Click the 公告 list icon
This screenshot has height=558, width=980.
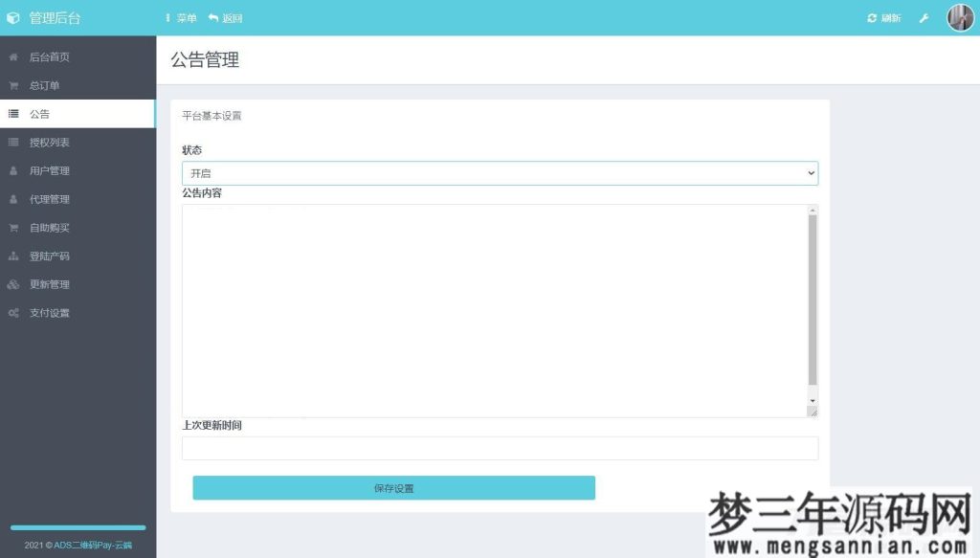click(x=11, y=114)
